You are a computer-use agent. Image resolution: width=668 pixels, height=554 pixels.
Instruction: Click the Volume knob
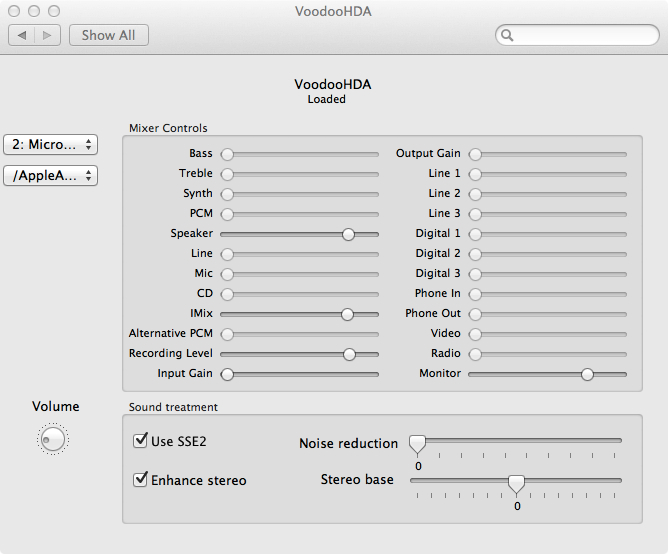tap(53, 439)
